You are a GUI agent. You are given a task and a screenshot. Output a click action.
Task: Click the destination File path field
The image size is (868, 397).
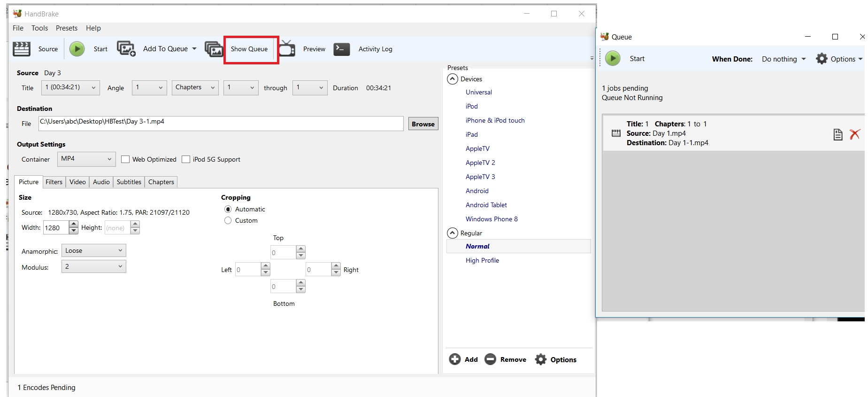[x=221, y=124]
